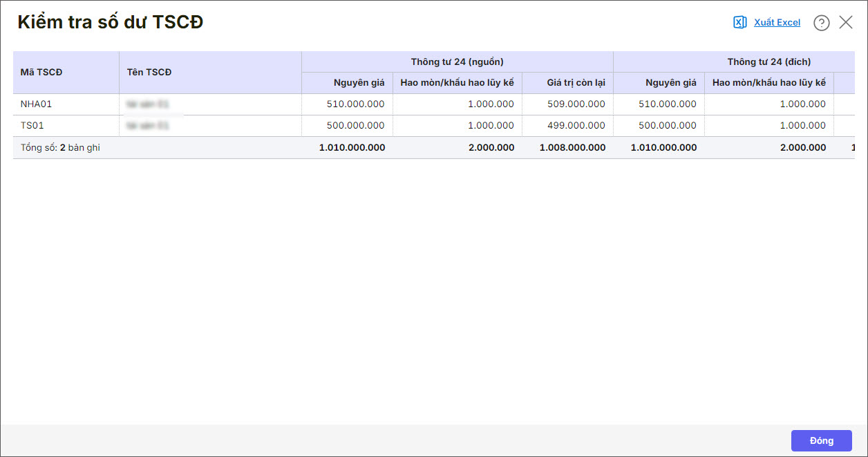Select the NHA01 asset code cell
This screenshot has height=457, width=868.
click(x=37, y=104)
